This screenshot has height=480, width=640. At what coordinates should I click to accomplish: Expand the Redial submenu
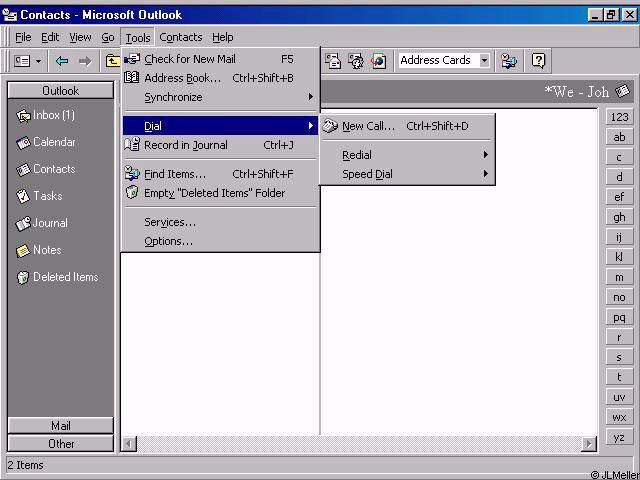tap(407, 155)
